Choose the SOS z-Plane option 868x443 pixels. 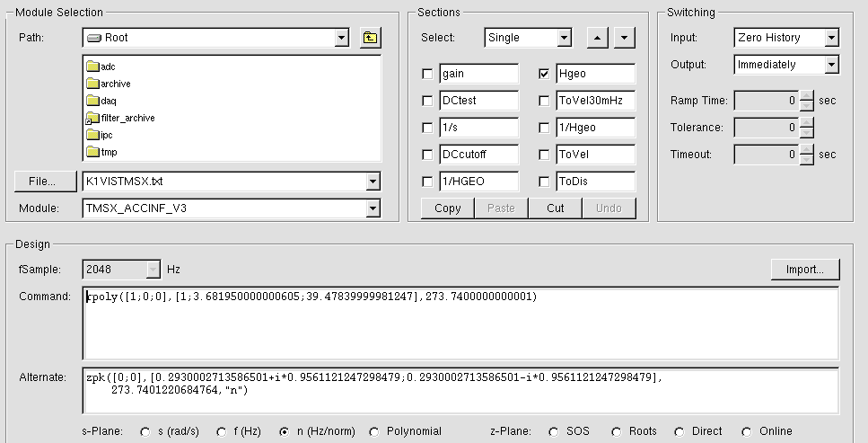click(553, 431)
